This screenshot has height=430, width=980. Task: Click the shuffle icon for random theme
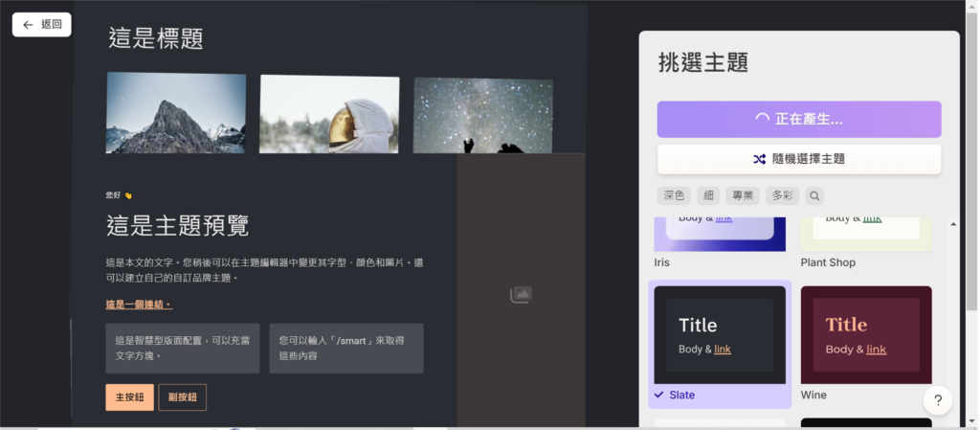[760, 159]
